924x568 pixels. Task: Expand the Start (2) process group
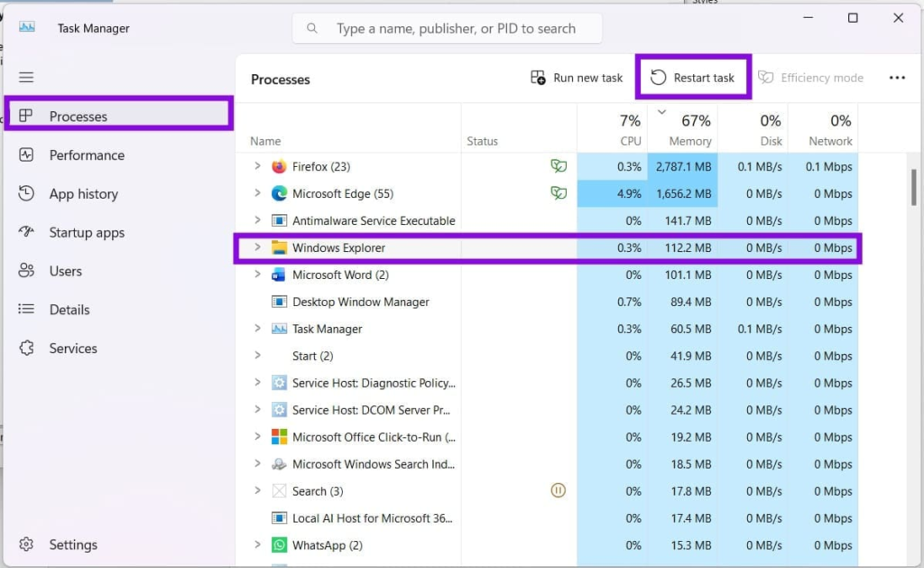tap(257, 356)
